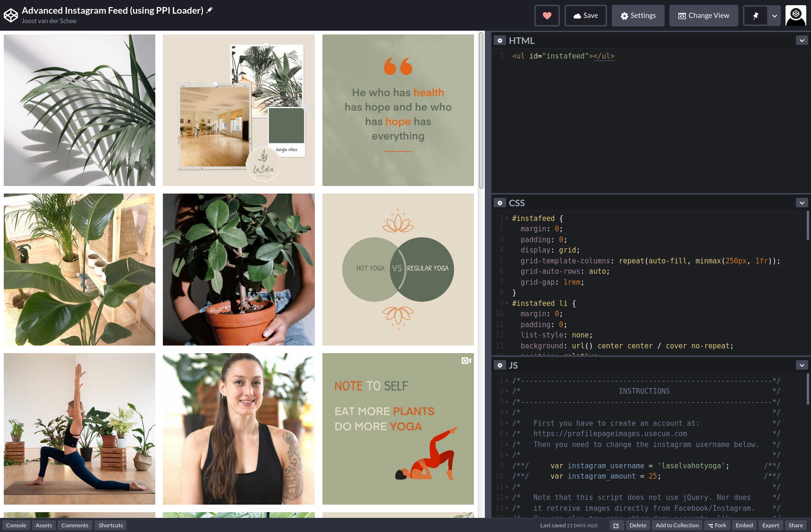Fold the JS comment on line 11

click(507, 487)
